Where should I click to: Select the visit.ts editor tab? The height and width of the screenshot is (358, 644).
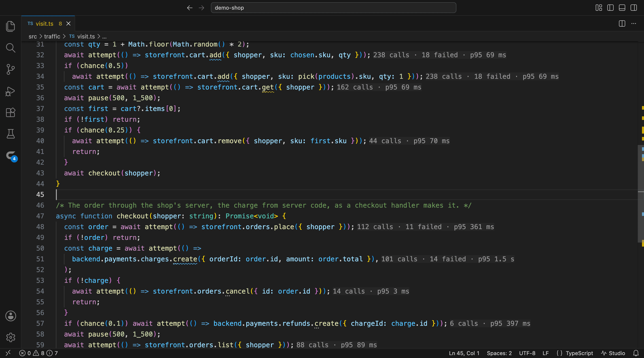(48, 23)
